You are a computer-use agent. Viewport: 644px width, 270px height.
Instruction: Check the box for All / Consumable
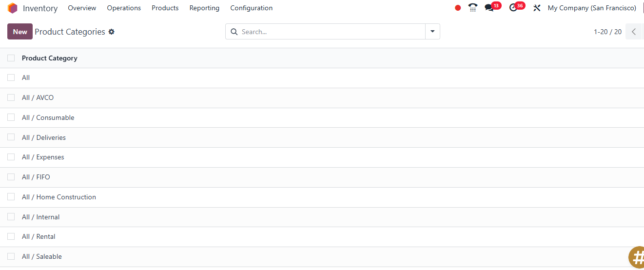(11, 117)
